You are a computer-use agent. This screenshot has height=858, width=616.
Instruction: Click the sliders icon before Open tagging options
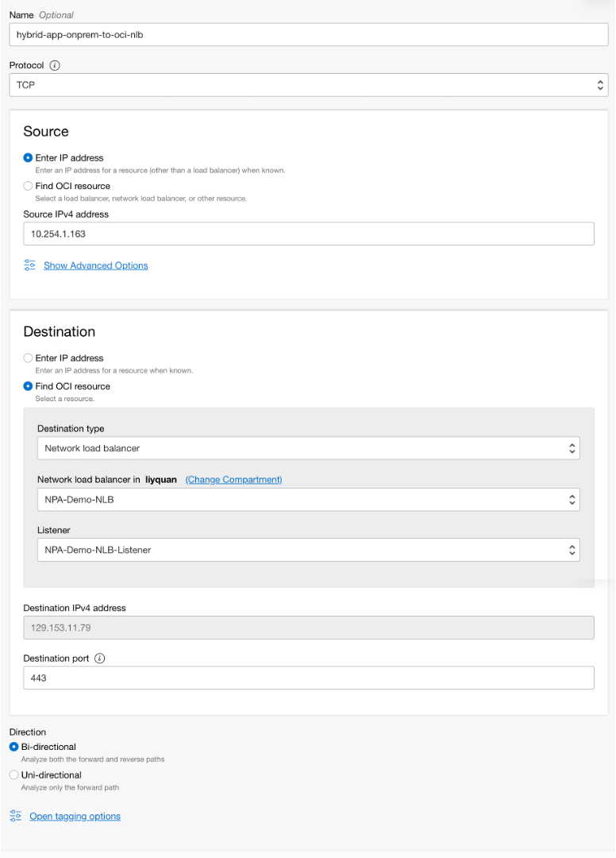(14, 816)
